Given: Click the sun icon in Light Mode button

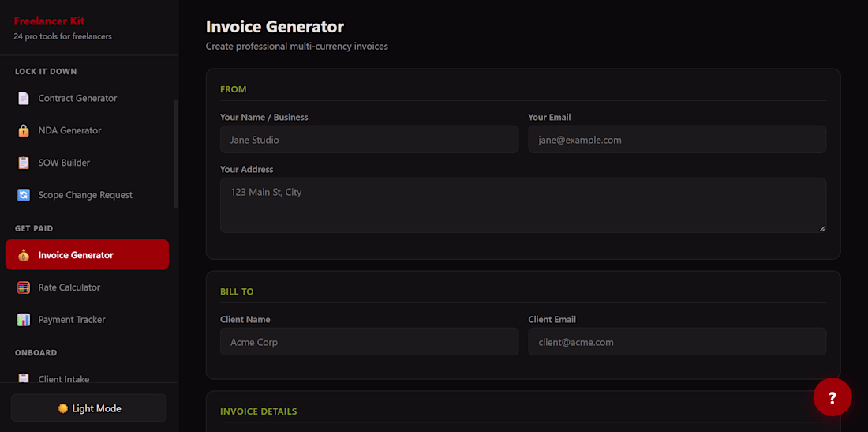Looking at the screenshot, I should pos(62,408).
